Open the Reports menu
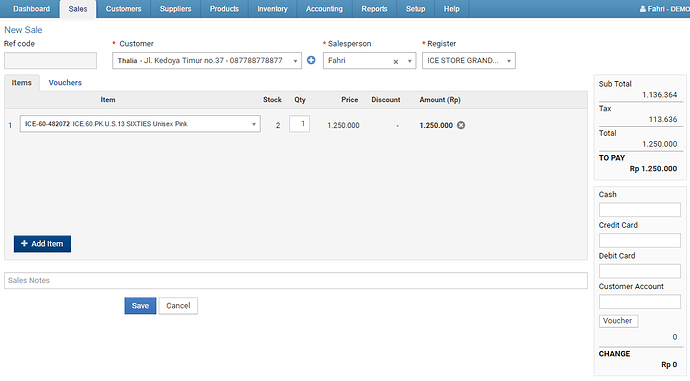The height and width of the screenshot is (381, 690). coord(374,9)
